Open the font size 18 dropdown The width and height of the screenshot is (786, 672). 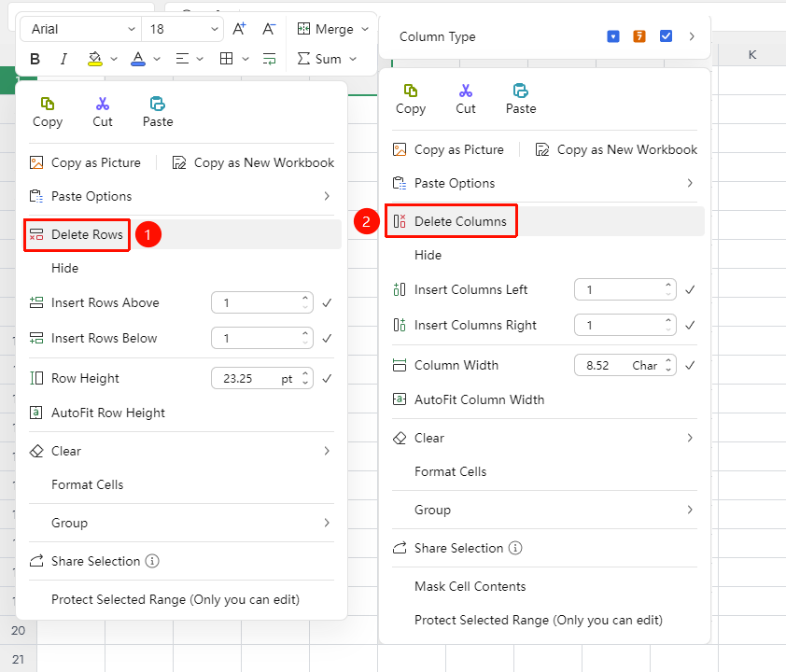click(x=182, y=29)
